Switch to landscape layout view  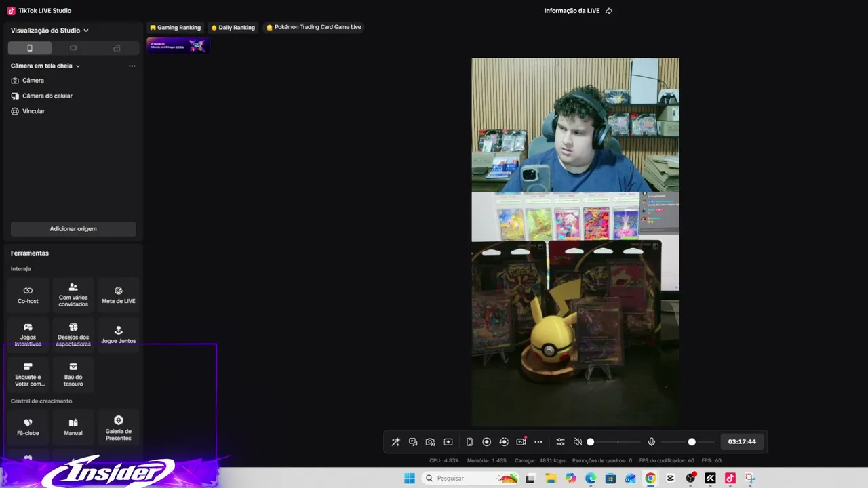click(73, 48)
